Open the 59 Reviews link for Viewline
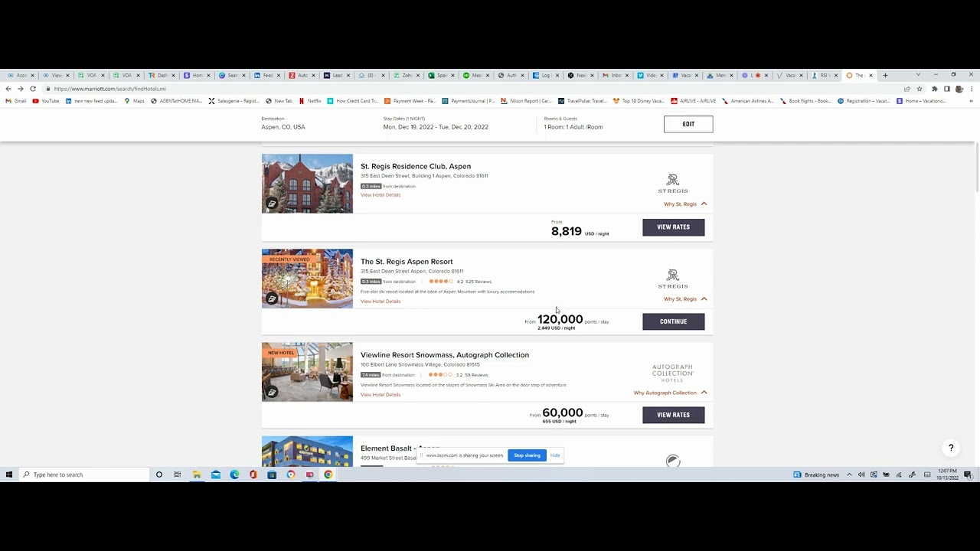The width and height of the screenshot is (980, 551). point(476,375)
